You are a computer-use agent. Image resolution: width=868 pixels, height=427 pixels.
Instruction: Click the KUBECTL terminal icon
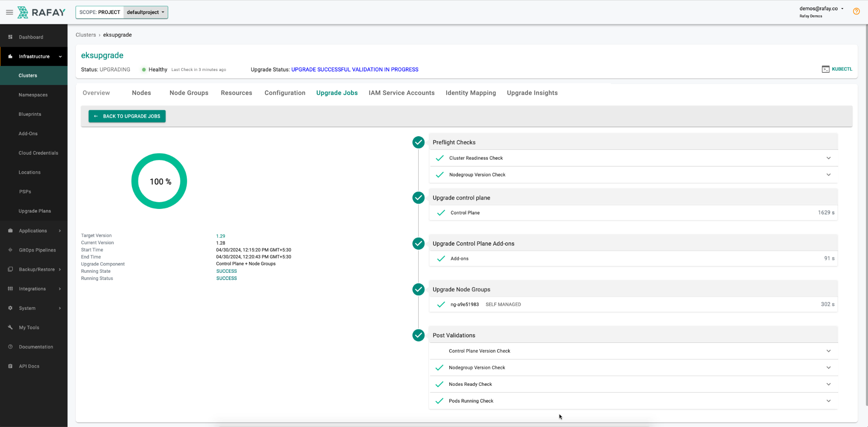point(826,69)
